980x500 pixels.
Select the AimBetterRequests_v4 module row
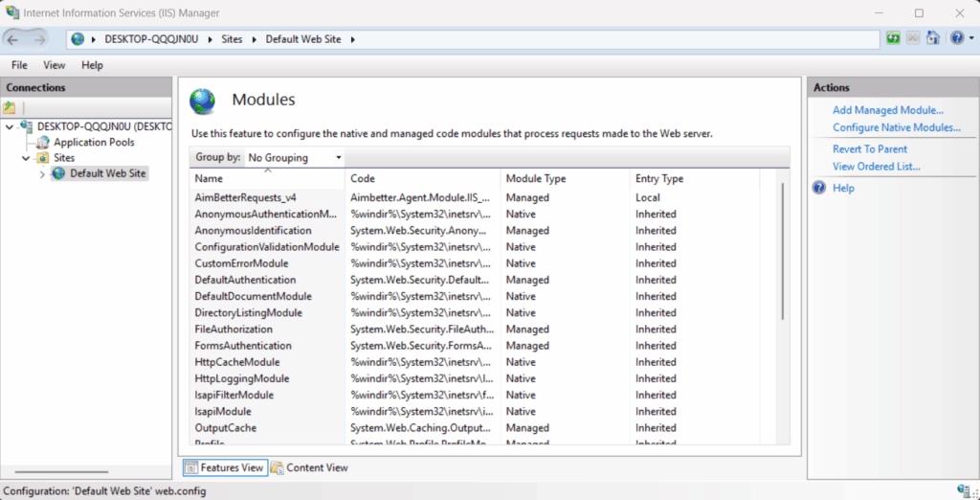(474, 197)
